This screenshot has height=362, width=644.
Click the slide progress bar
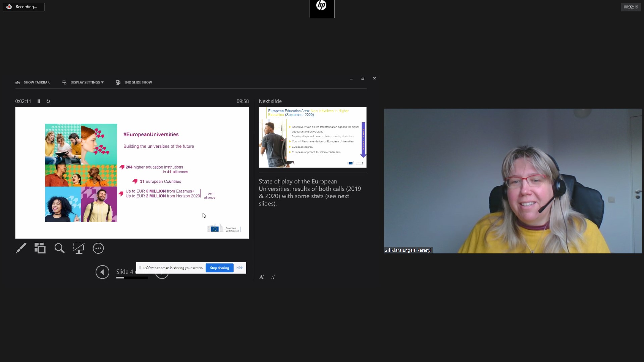click(x=132, y=278)
